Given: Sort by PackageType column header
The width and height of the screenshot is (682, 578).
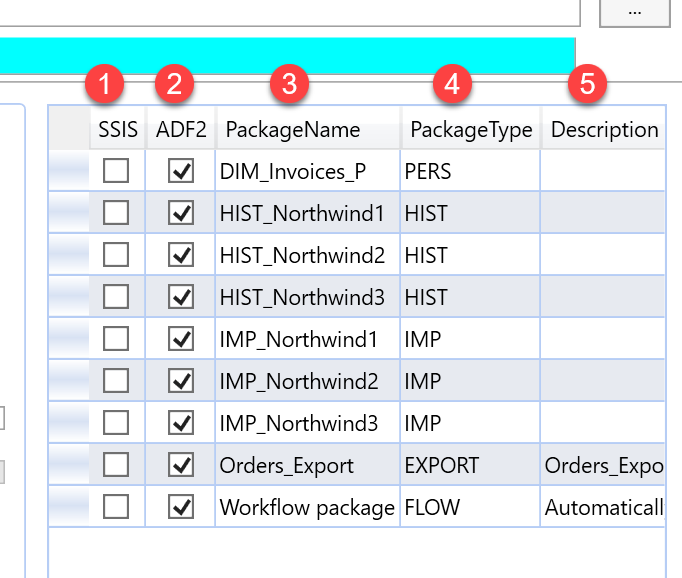Looking at the screenshot, I should point(470,129).
